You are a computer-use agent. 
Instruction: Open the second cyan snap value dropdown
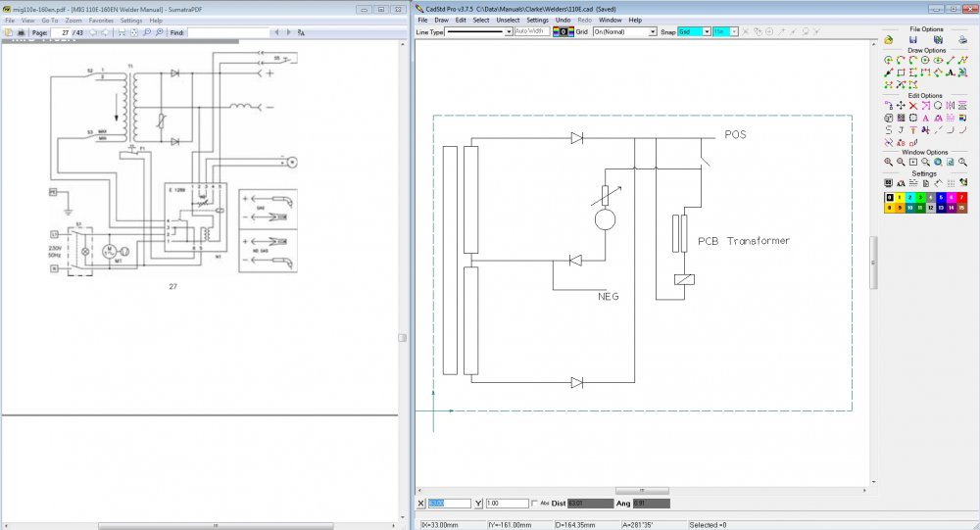[734, 32]
